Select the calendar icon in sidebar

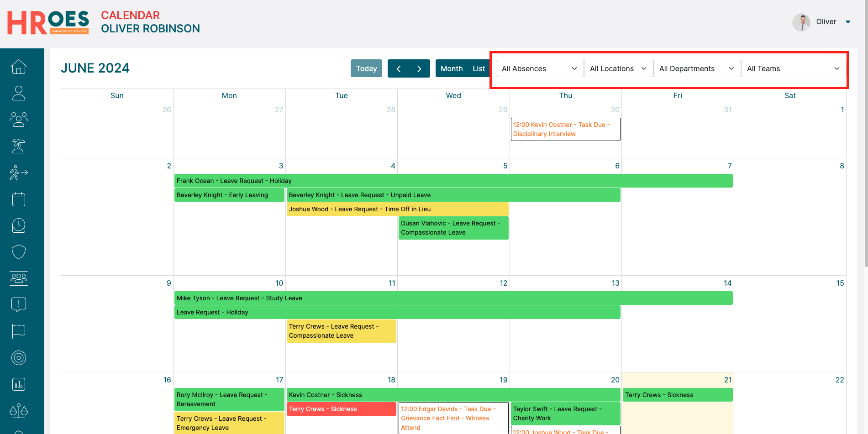pos(19,199)
